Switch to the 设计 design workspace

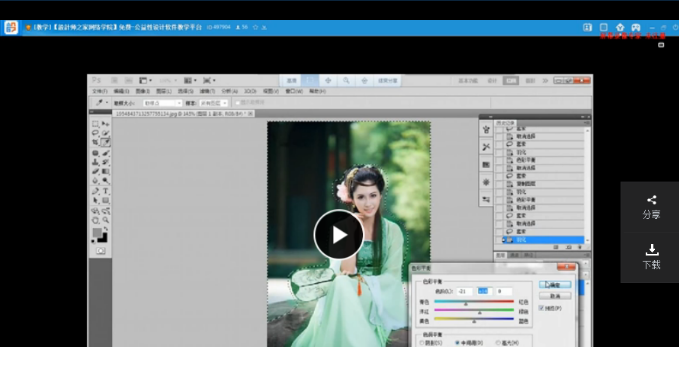click(492, 81)
